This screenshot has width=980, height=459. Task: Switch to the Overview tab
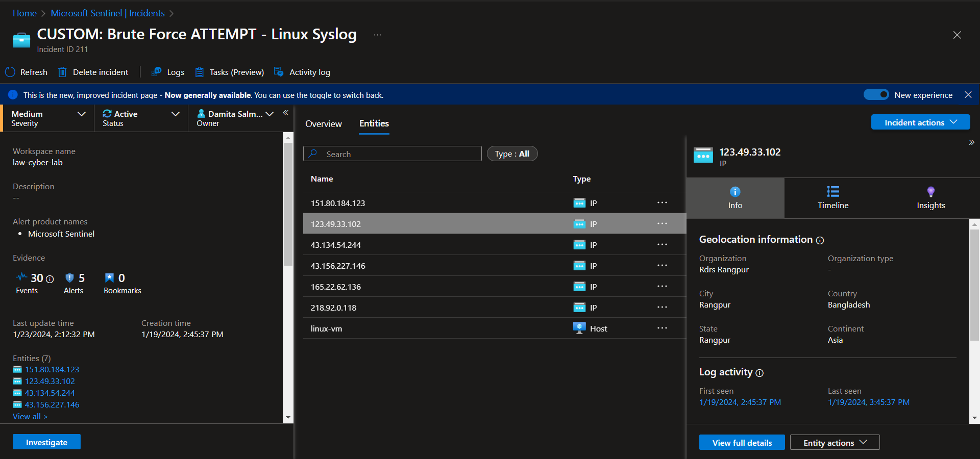click(324, 124)
